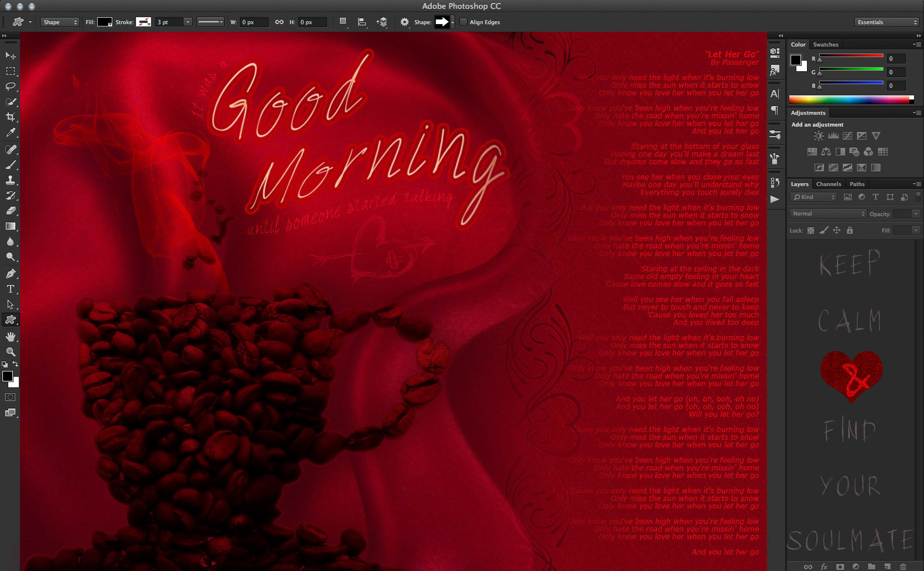924x571 pixels.
Task: Open the Essentials workspace dropdown
Action: pos(886,22)
